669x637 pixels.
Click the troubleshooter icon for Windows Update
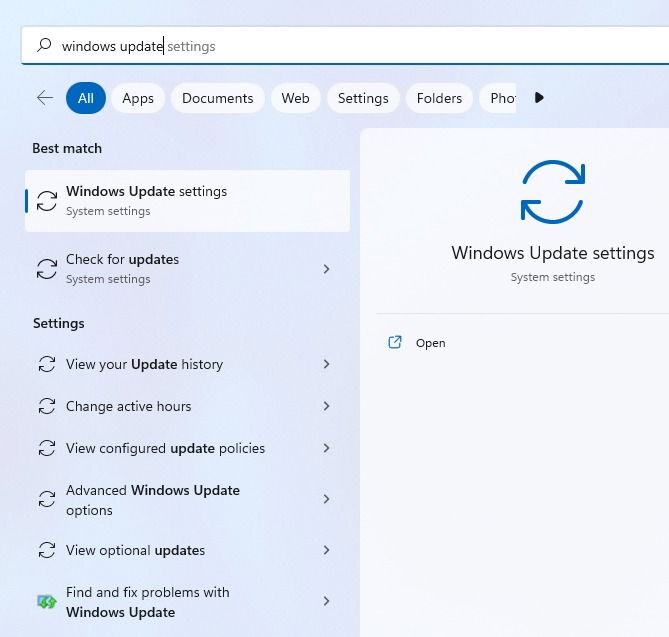pos(47,602)
